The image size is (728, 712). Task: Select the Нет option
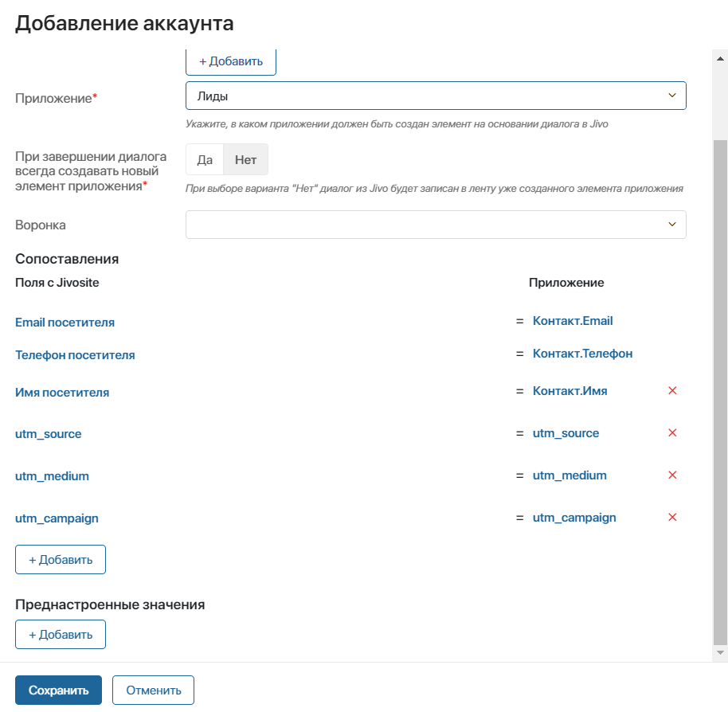coord(245,159)
